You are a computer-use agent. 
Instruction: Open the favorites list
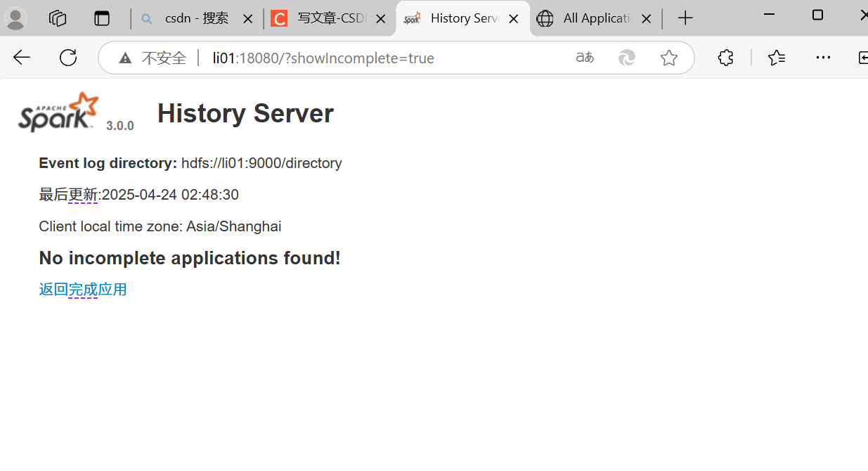777,58
